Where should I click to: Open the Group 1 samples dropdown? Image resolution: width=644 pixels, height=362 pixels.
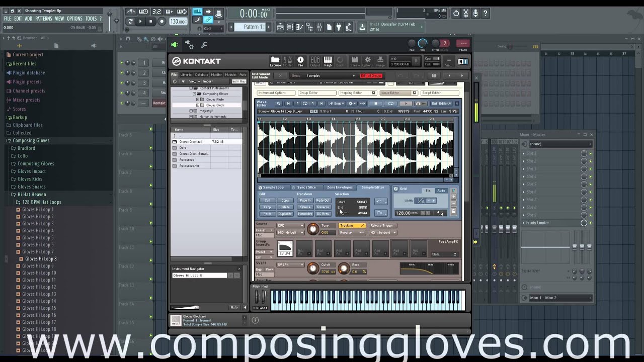coord(330,76)
